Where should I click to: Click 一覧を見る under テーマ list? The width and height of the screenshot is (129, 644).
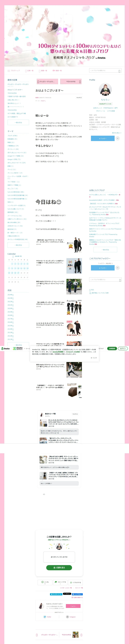(18, 245)
